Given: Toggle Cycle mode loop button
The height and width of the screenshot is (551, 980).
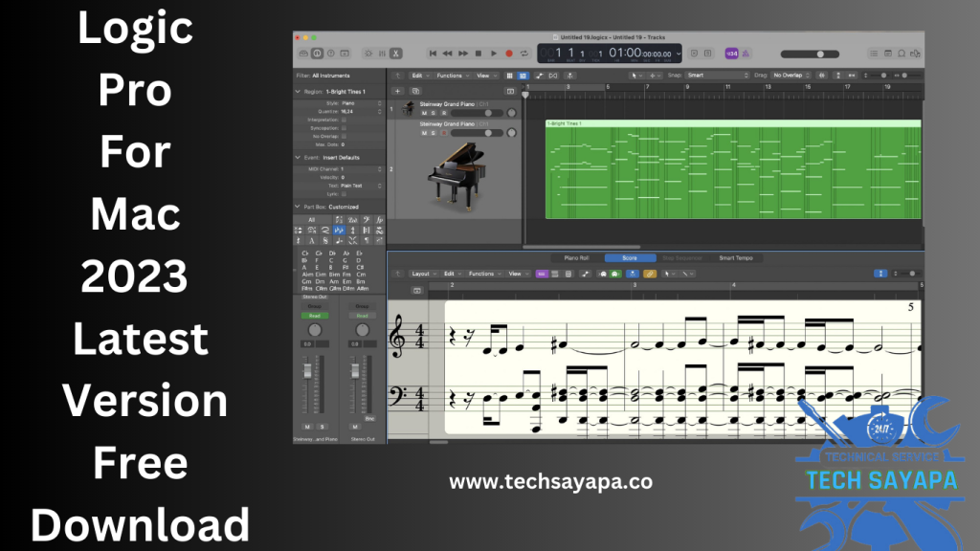Looking at the screenshot, I should (524, 54).
